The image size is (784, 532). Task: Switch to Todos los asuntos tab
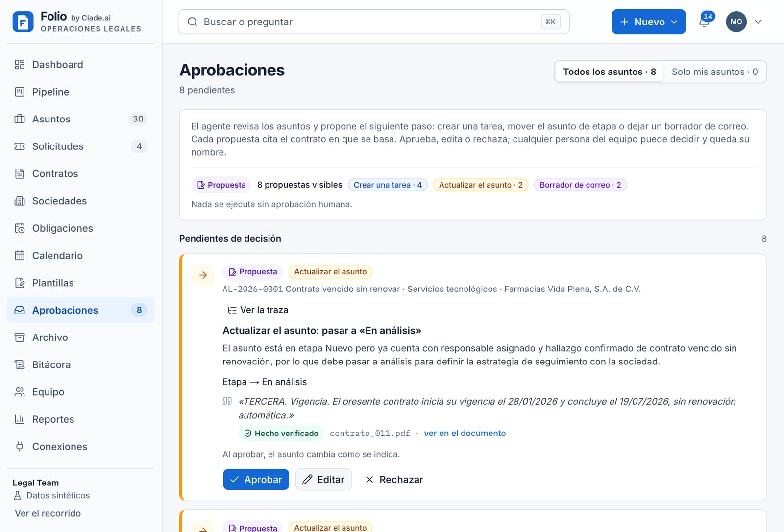coord(609,72)
